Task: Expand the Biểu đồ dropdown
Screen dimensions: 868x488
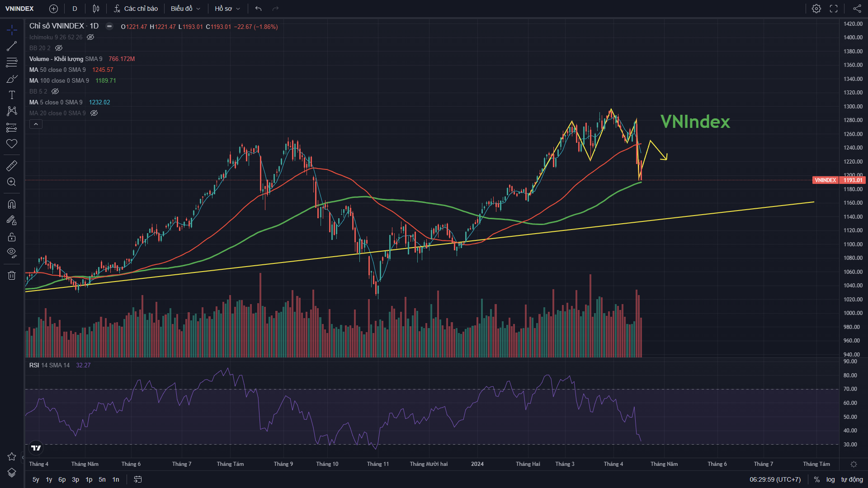Action: (185, 9)
